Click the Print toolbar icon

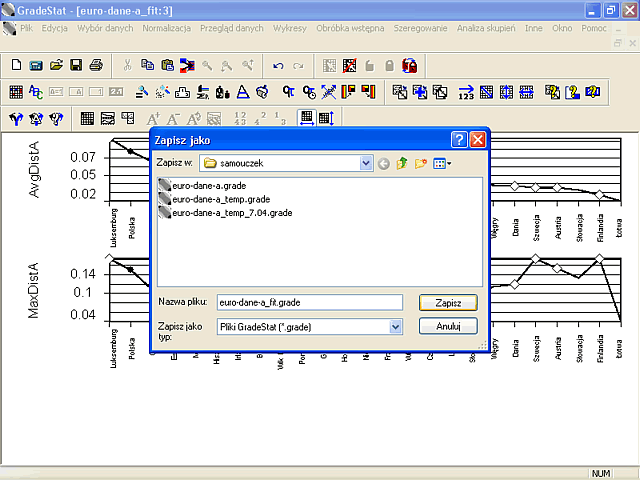[x=96, y=65]
